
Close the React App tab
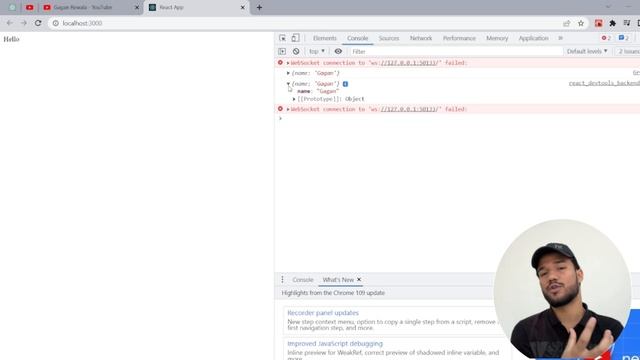(242, 7)
